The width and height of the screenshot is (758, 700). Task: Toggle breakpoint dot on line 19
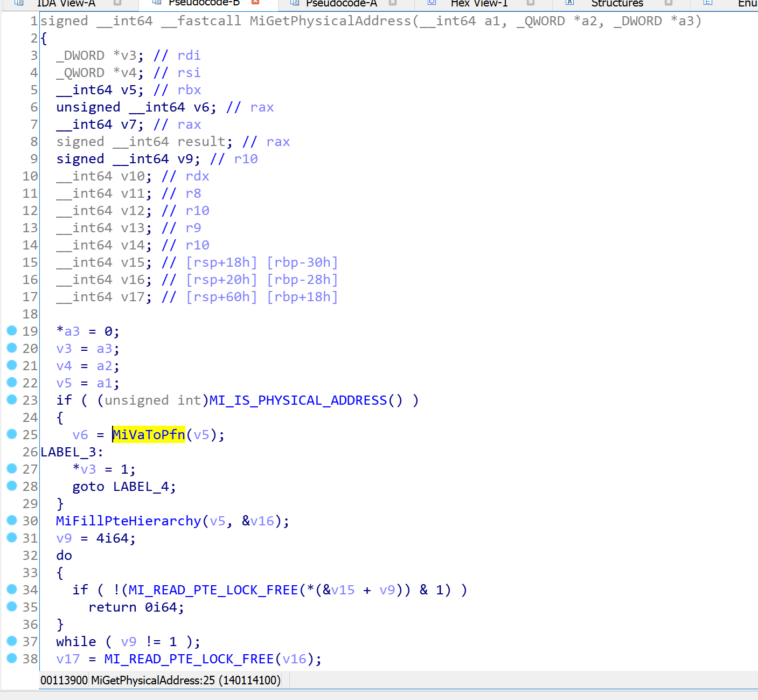pos(12,331)
